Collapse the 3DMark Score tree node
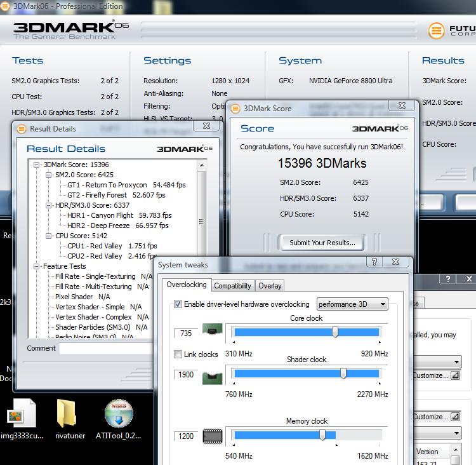 (x=36, y=165)
